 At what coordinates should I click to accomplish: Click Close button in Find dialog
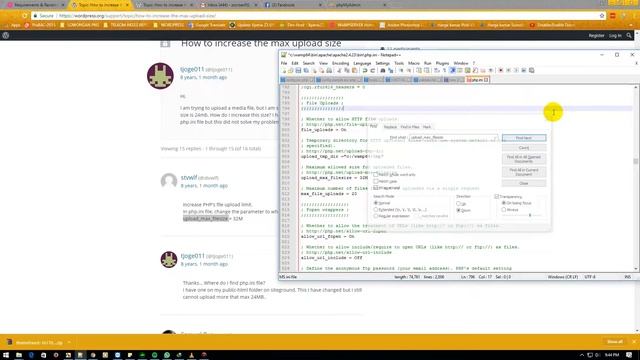[524, 184]
